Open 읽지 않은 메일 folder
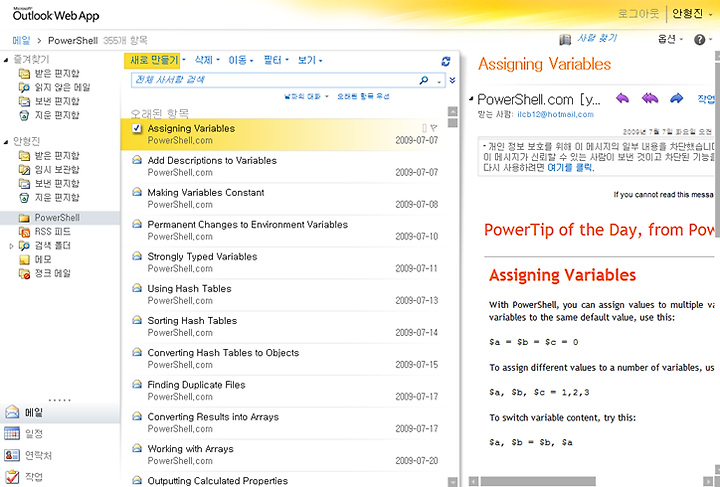The width and height of the screenshot is (720, 487). 62,87
